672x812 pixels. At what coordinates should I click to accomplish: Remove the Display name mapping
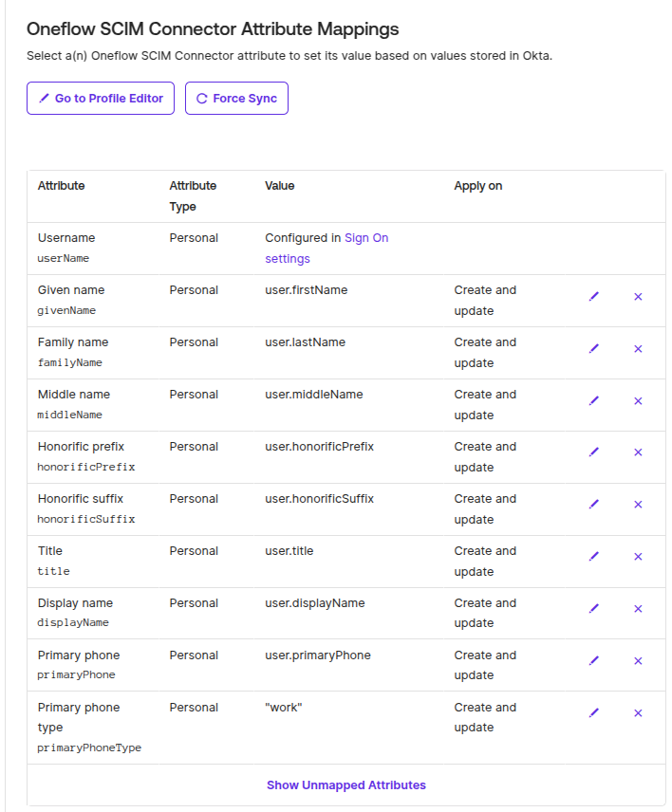(x=638, y=609)
